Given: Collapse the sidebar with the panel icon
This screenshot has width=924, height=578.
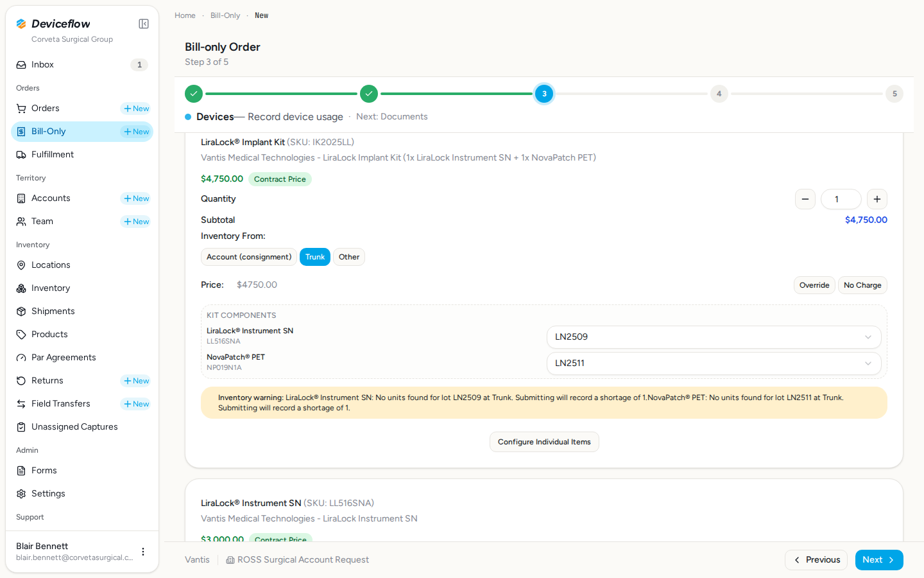Looking at the screenshot, I should click(x=144, y=24).
